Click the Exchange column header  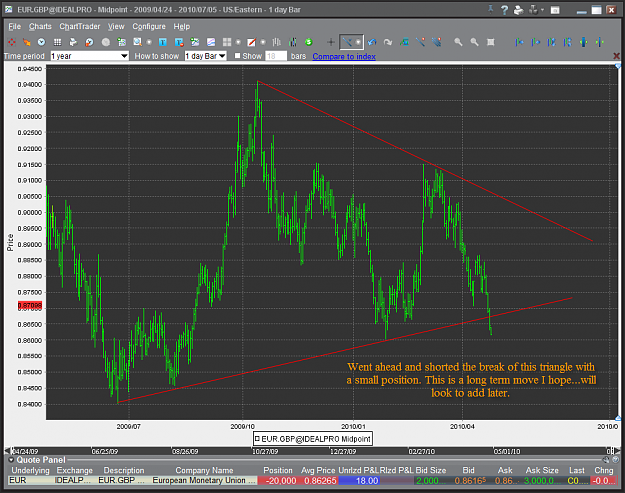coord(75,470)
